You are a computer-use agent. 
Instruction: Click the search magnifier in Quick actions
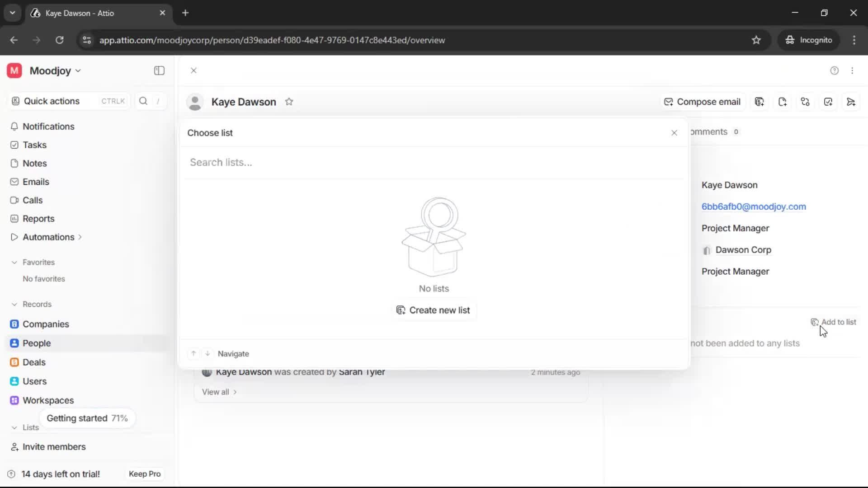(x=143, y=101)
